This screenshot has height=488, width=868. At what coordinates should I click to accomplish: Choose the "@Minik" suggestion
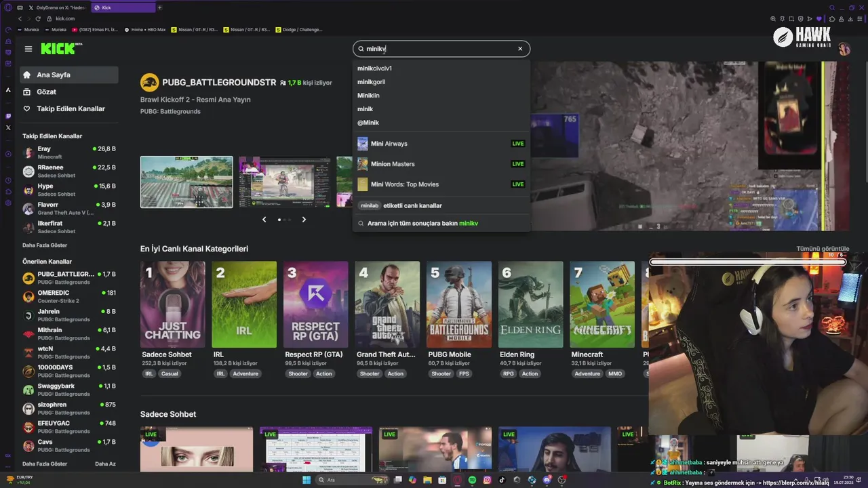click(x=368, y=123)
